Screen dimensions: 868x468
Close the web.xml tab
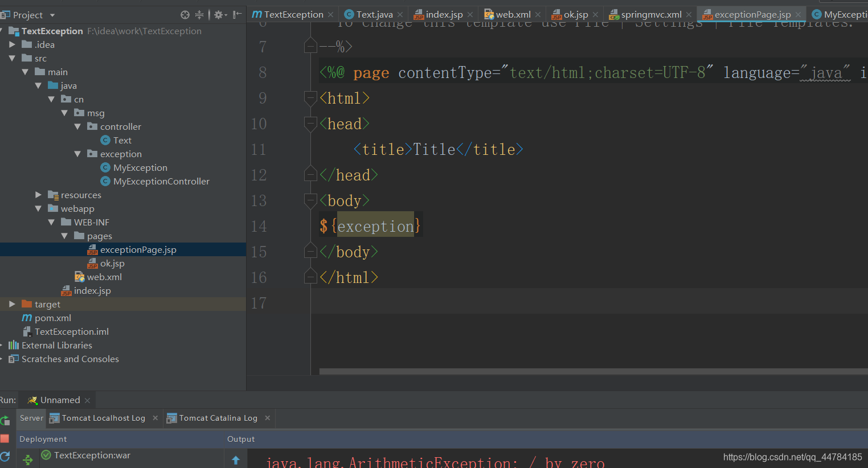coord(538,15)
